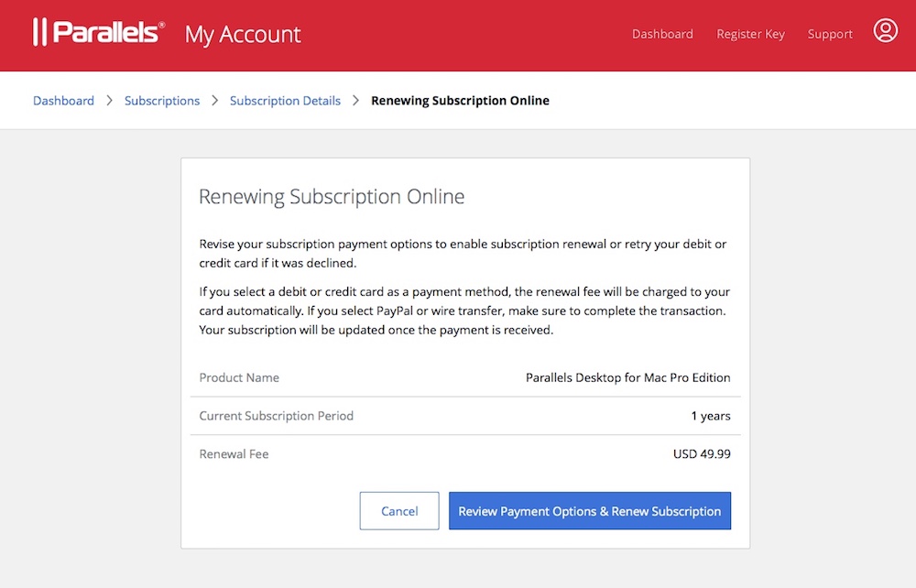Click the USD 49.99 renewal fee amount

point(702,453)
